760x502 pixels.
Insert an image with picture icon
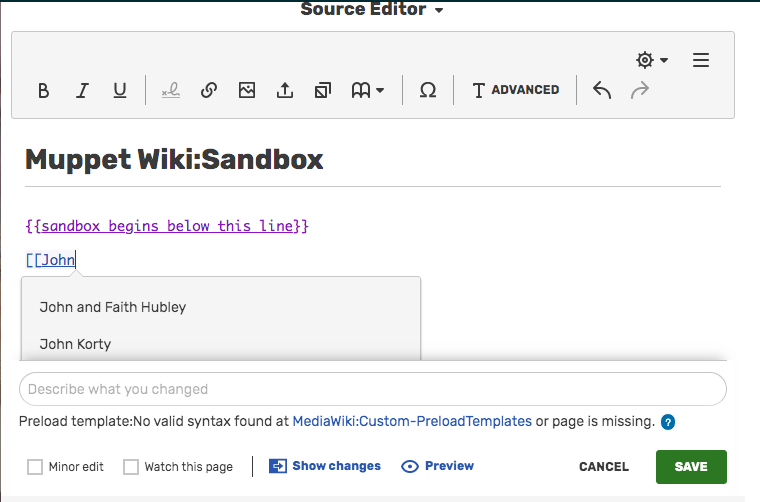[x=247, y=90]
